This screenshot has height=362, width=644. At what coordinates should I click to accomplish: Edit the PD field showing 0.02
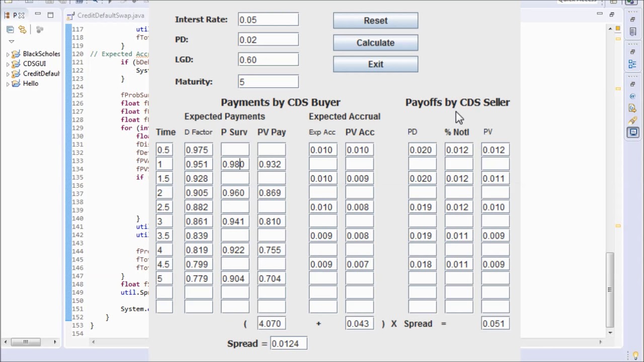click(268, 40)
